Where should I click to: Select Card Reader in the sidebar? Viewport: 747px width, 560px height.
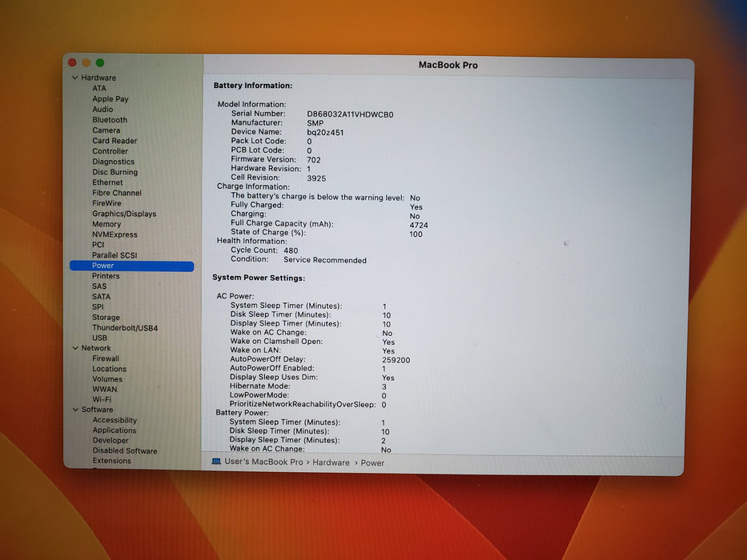[x=114, y=141]
